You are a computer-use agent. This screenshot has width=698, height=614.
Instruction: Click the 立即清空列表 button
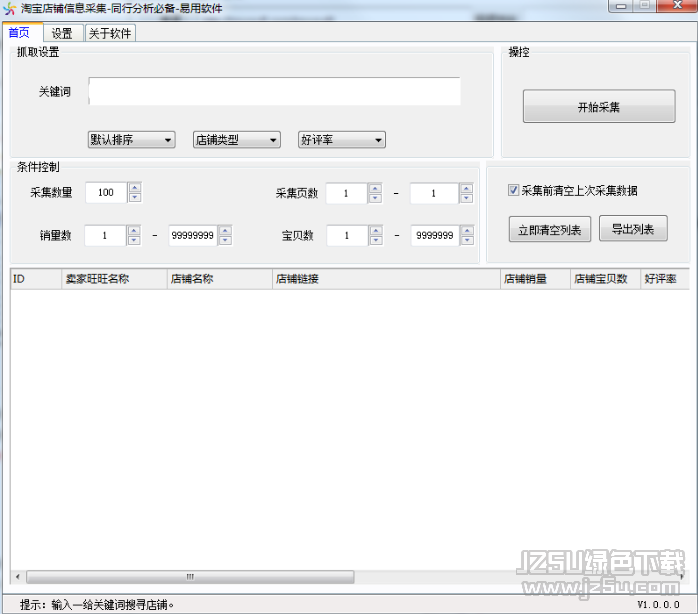[550, 230]
